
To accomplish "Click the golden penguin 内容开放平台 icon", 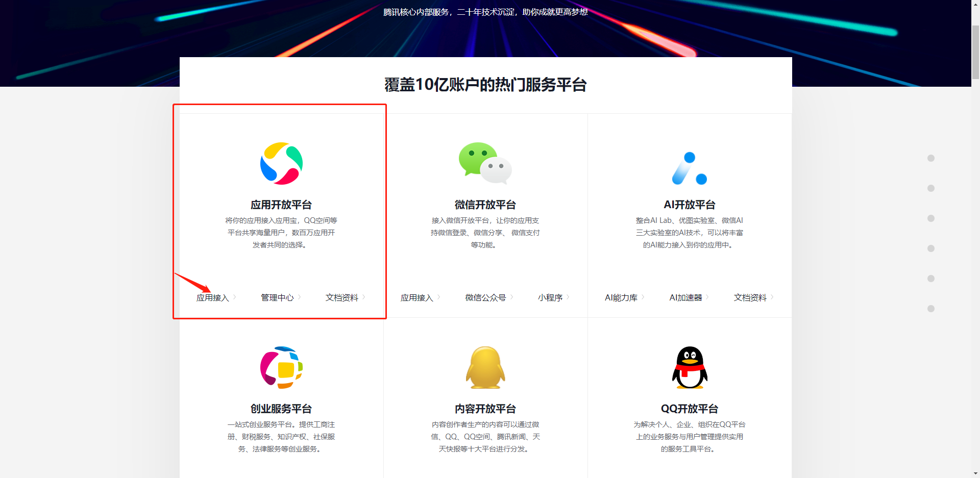I will (x=485, y=367).
